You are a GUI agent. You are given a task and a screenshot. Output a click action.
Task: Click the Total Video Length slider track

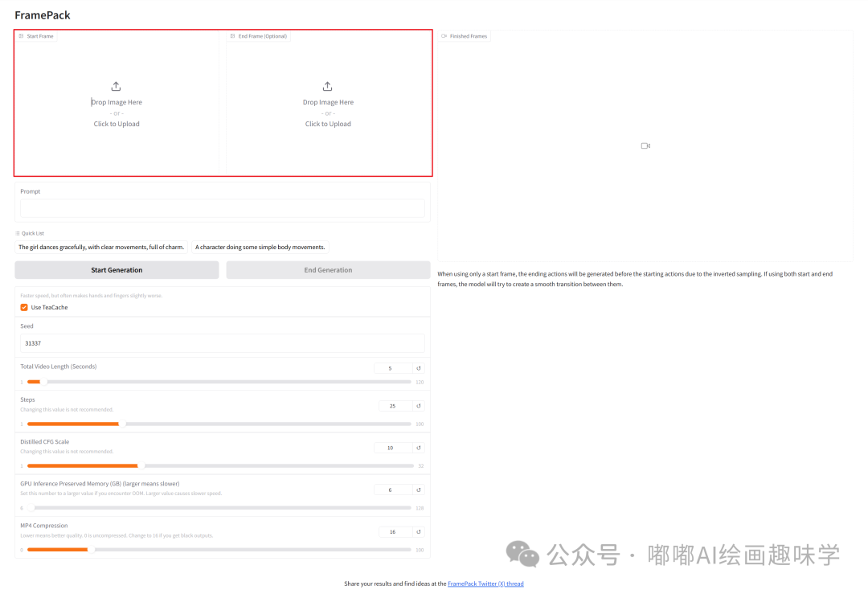(219, 382)
